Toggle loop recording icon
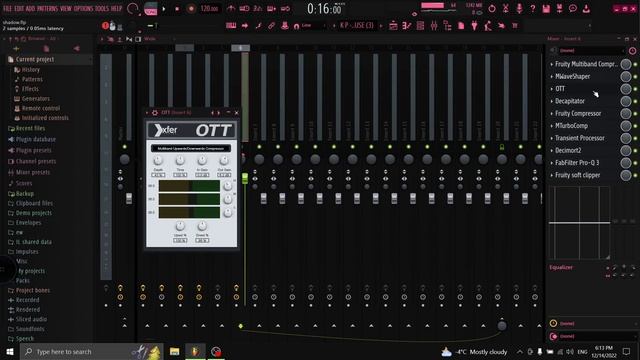This screenshot has height=360, width=640. pyautogui.click(x=285, y=8)
